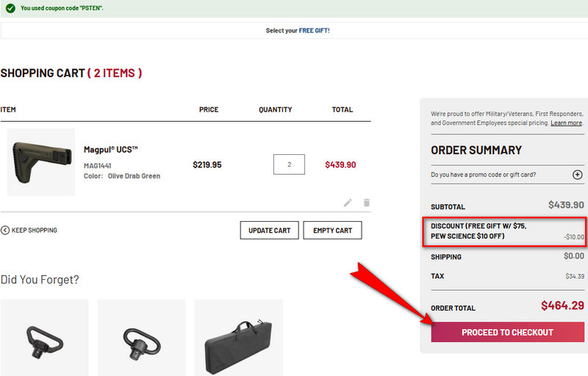Remove item using the trash can icon

[x=367, y=203]
